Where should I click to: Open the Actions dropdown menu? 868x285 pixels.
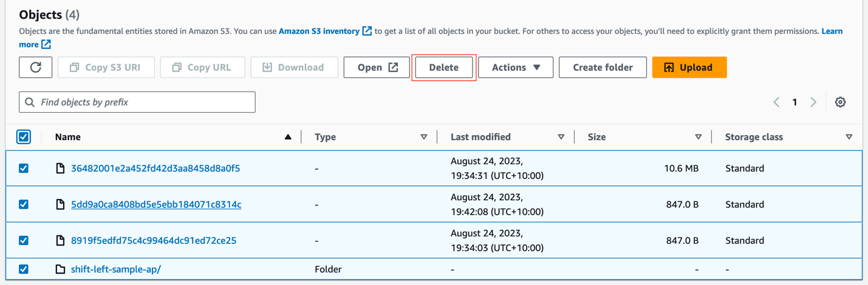click(516, 67)
